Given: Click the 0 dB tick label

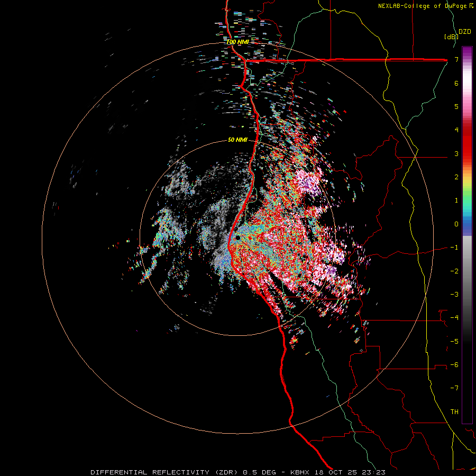Looking at the screenshot, I should click(x=456, y=224).
